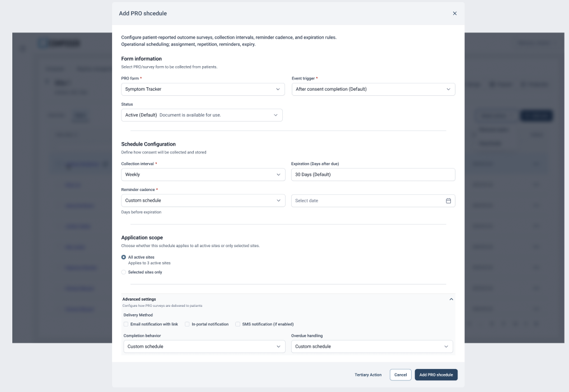
Task: Open the Completion behavior dropdown
Action: 204,347
